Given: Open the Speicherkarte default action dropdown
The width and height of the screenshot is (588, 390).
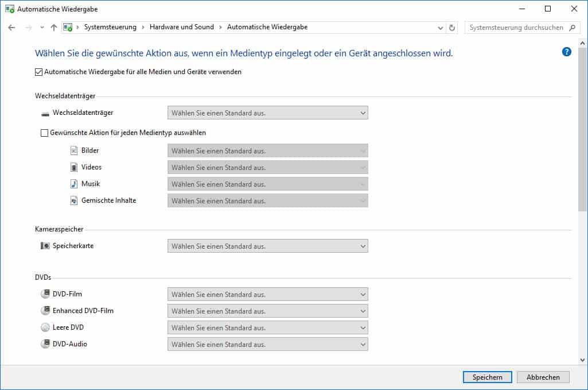Looking at the screenshot, I should tap(267, 246).
